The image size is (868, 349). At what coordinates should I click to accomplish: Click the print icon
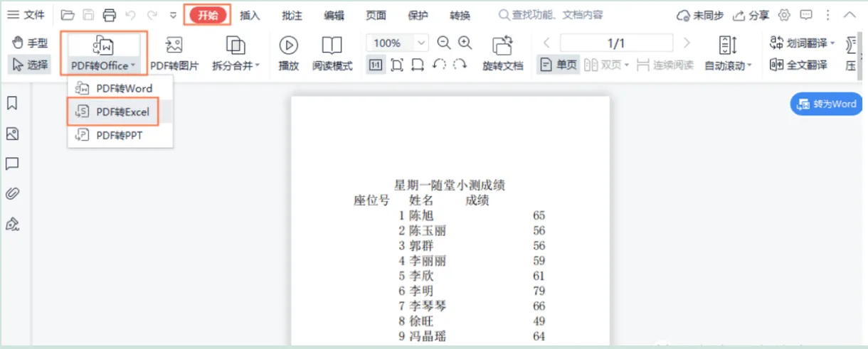(109, 15)
